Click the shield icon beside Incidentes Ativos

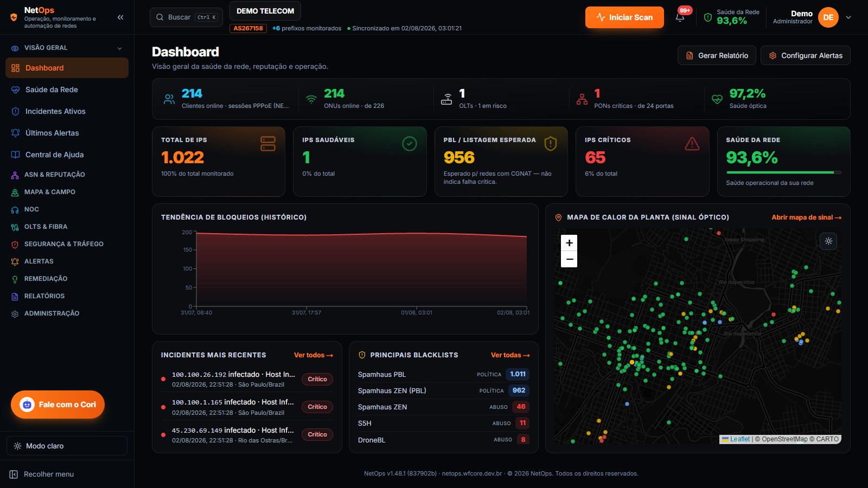15,111
